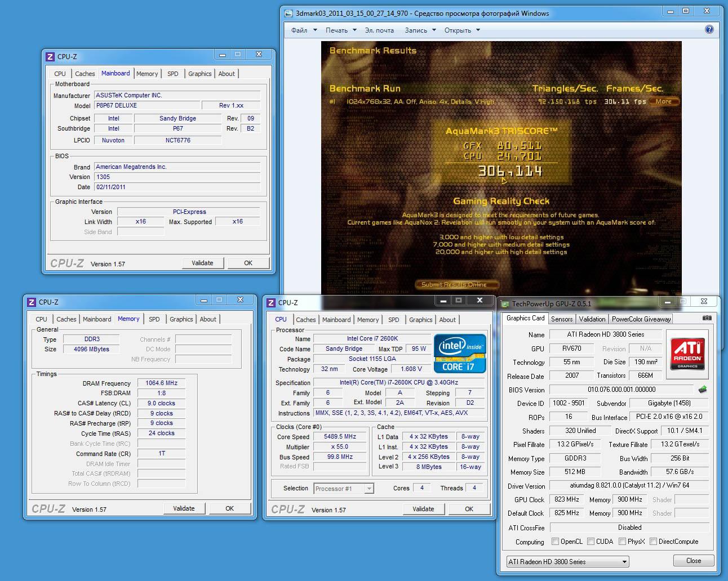This screenshot has width=728, height=581.
Task: Maximize the Photo Viewer window
Action: pos(686,11)
